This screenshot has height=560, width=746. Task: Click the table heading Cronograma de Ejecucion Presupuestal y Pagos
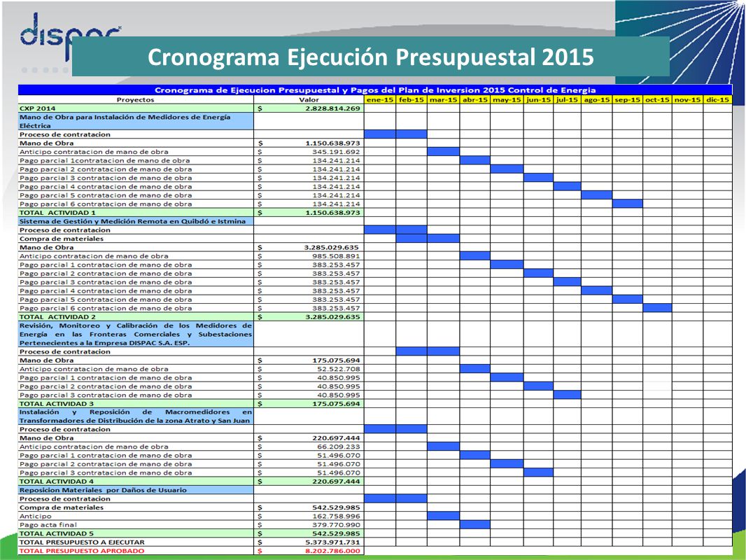pos(375,90)
